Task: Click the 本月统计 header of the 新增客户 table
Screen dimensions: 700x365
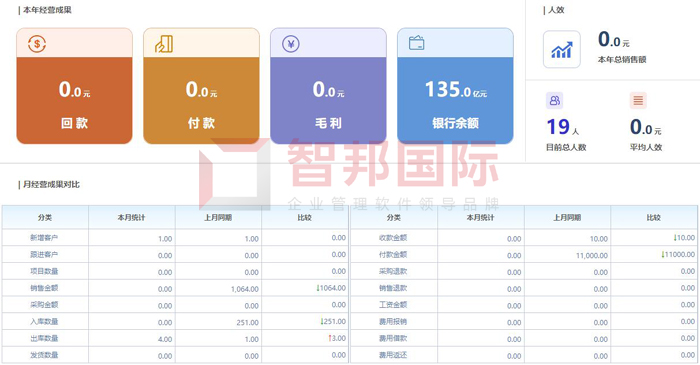Action: (x=131, y=217)
